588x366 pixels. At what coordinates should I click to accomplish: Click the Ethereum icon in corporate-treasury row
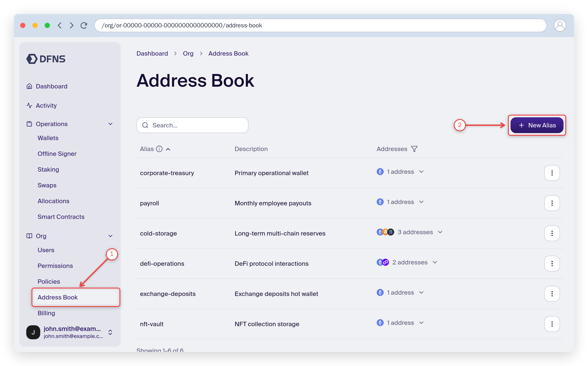click(380, 172)
